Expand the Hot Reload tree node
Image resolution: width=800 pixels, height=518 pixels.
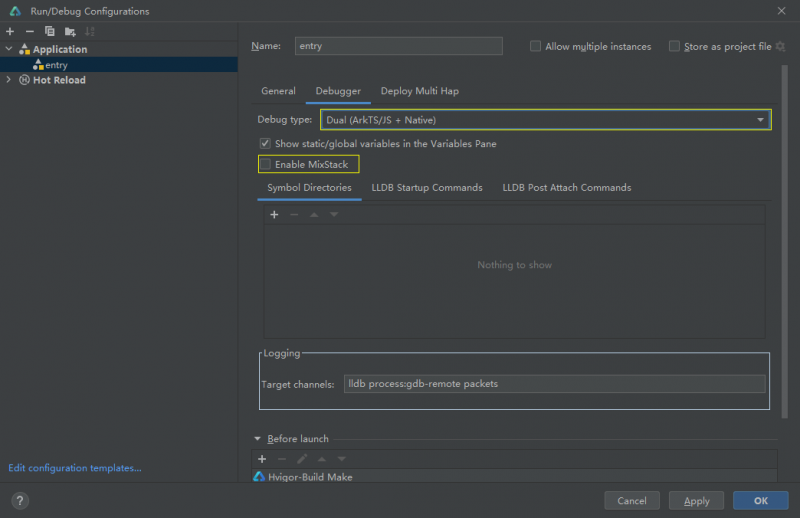[9, 80]
